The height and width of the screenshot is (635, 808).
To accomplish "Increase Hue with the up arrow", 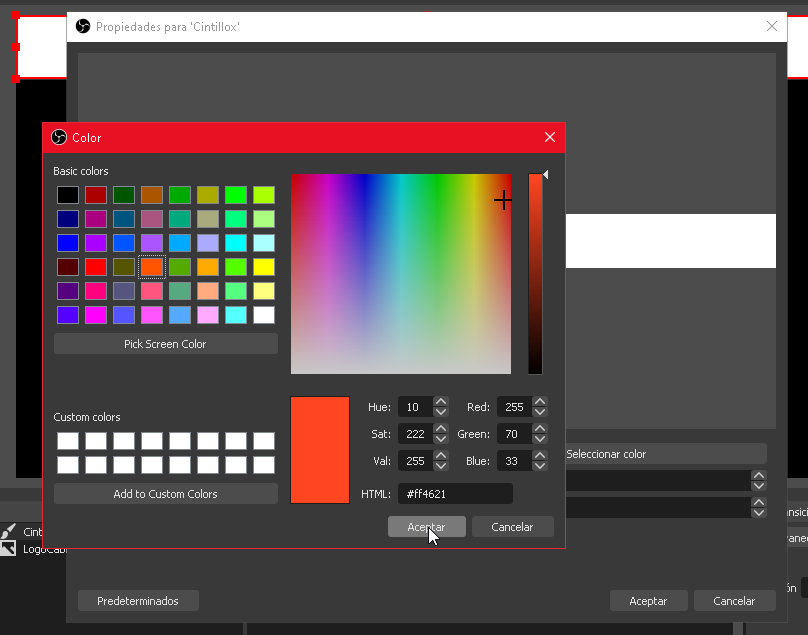I will click(441, 402).
